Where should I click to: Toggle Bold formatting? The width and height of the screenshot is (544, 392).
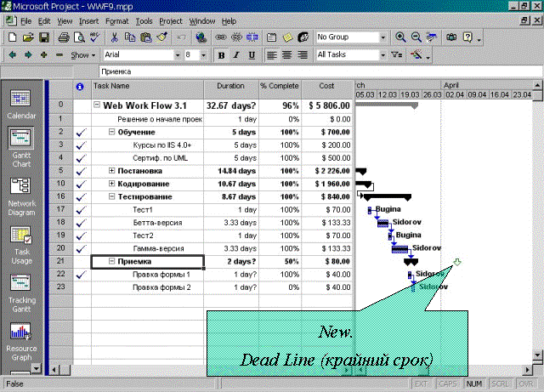click(221, 55)
